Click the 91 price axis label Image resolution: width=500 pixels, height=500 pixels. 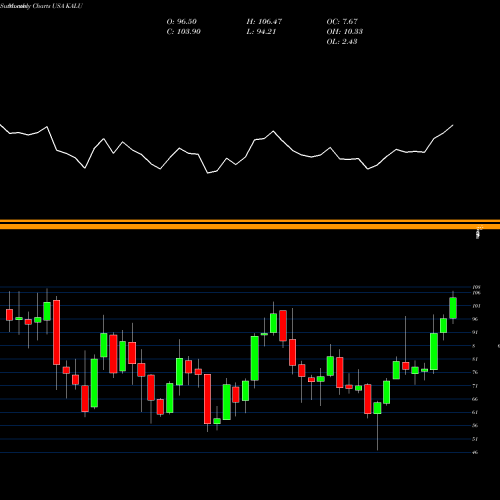[x=476, y=332]
